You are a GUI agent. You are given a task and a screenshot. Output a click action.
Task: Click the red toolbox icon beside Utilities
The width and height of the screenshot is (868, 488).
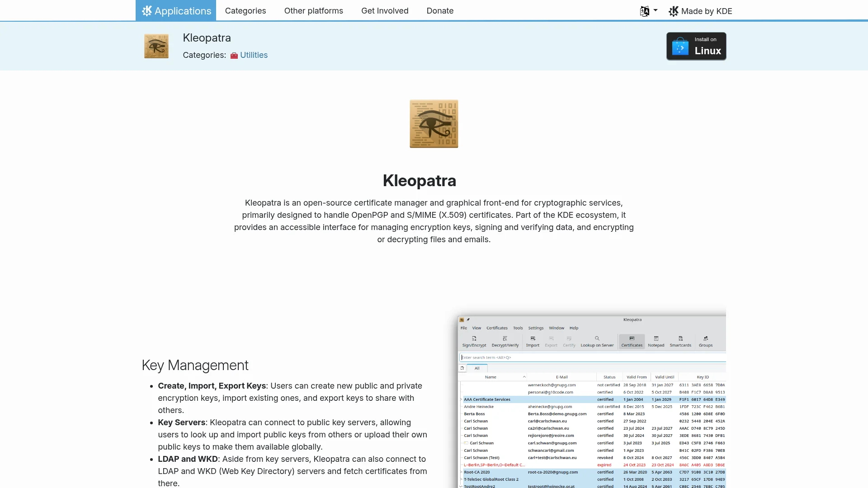coord(234,56)
